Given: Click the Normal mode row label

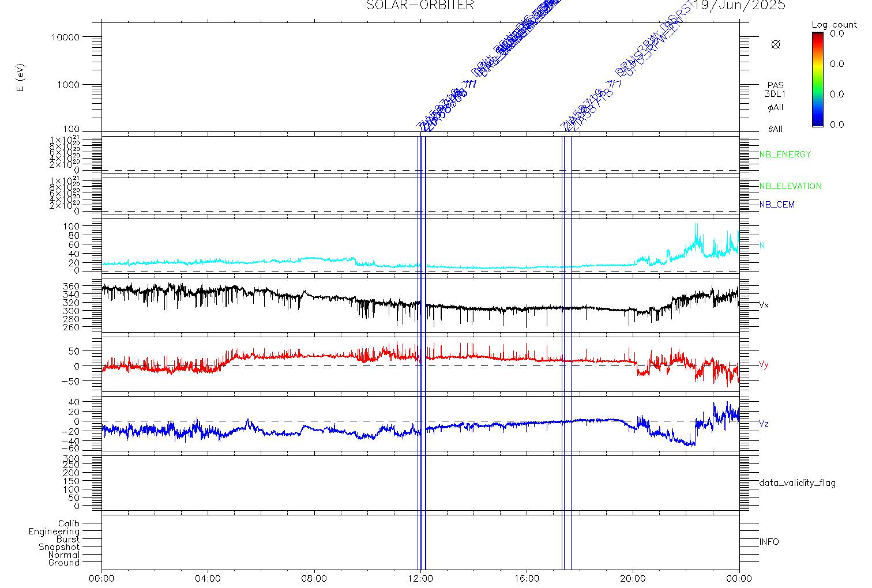Looking at the screenshot, I should point(64,555).
